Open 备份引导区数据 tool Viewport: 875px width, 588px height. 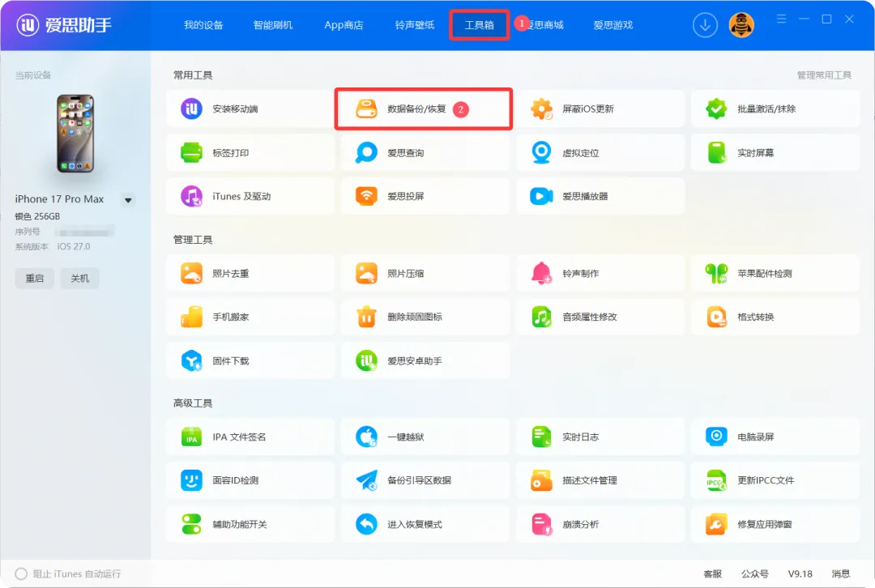coord(425,480)
